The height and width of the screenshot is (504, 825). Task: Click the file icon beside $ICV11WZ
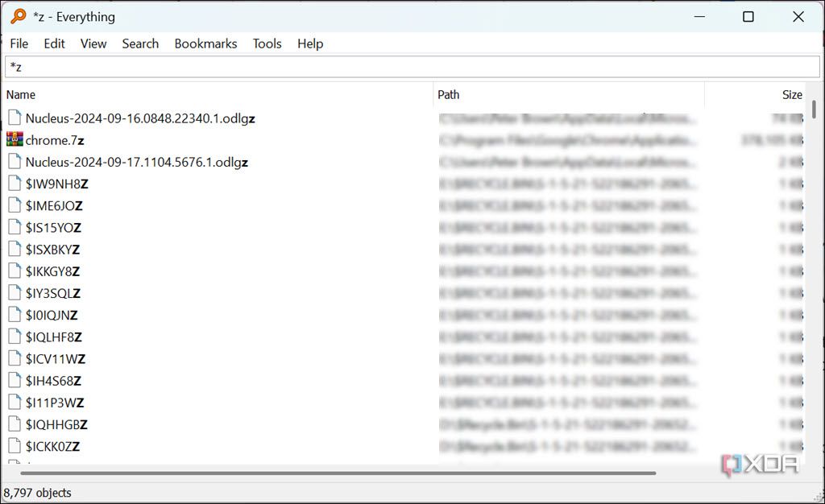click(15, 358)
